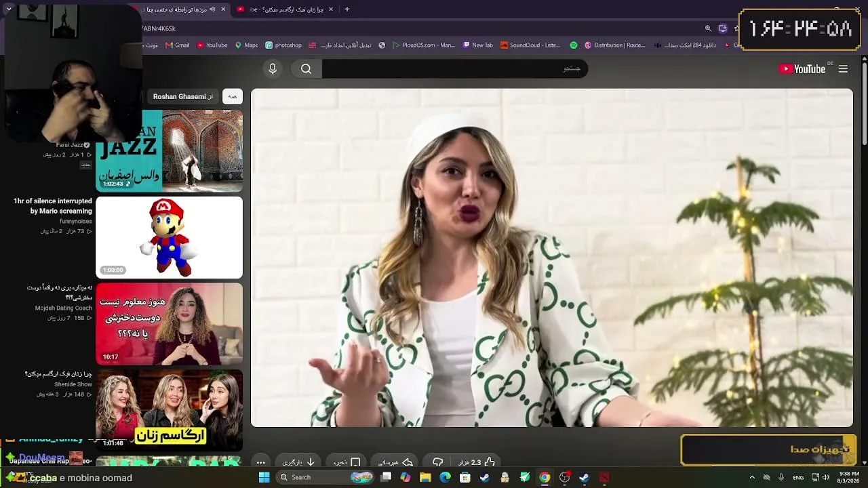Open the Mario screaming video thumbnail
Screen dimensions: 868x488
point(169,237)
